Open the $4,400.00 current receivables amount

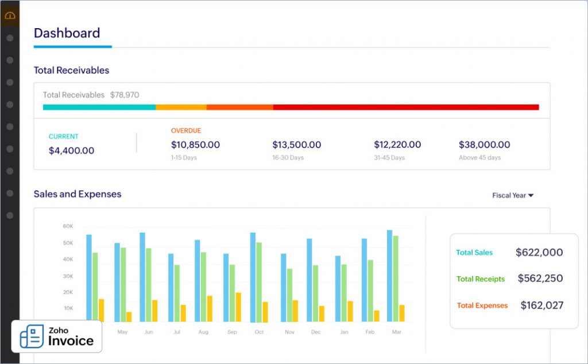(x=71, y=150)
